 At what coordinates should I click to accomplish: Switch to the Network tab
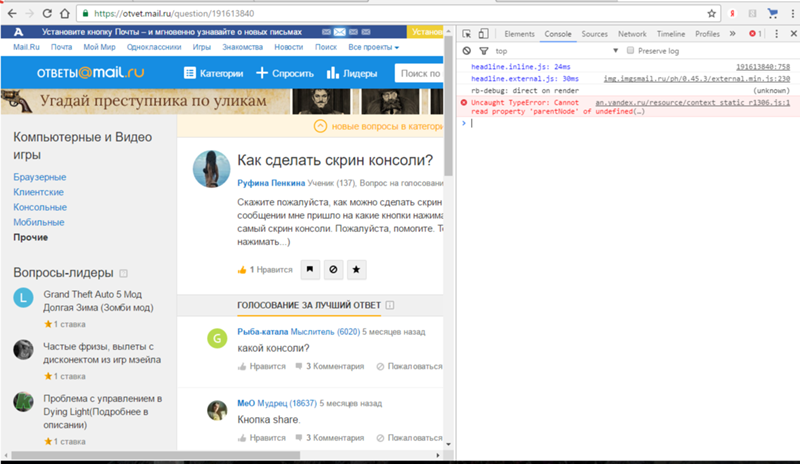pos(632,34)
